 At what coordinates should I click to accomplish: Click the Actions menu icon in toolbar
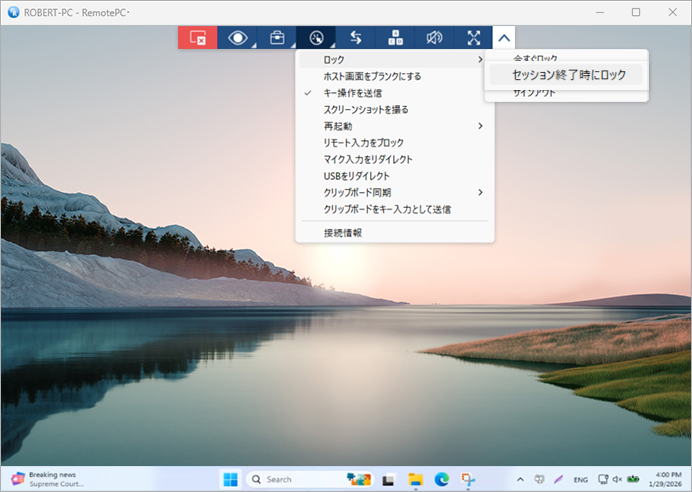pyautogui.click(x=316, y=38)
